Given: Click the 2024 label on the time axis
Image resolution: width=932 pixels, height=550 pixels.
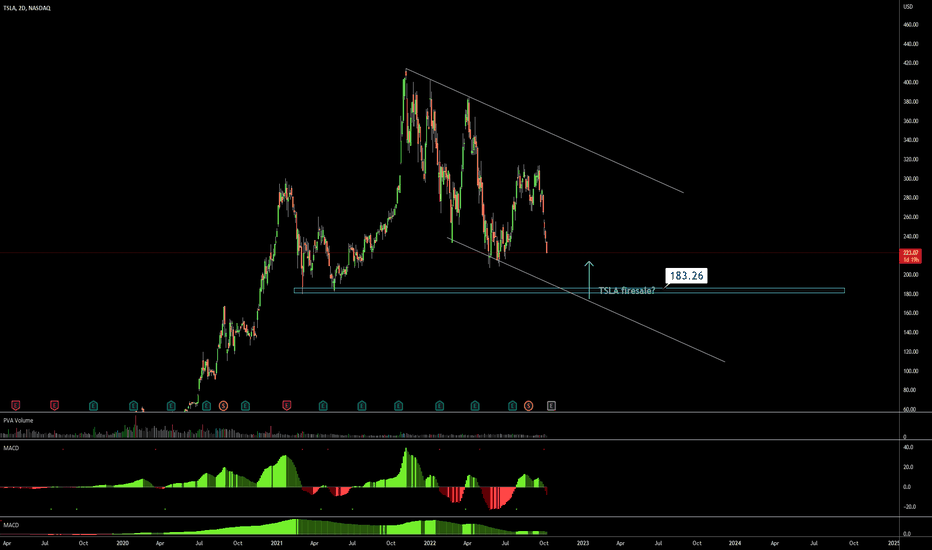Looking at the screenshot, I should 735,543.
